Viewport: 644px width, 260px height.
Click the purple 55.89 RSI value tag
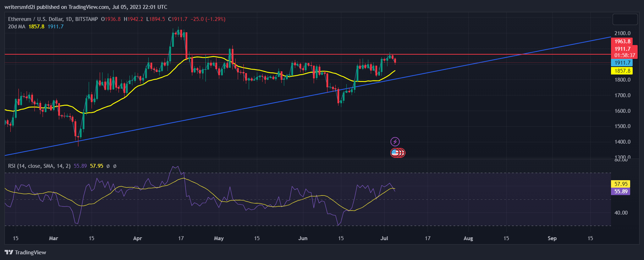[x=621, y=192]
